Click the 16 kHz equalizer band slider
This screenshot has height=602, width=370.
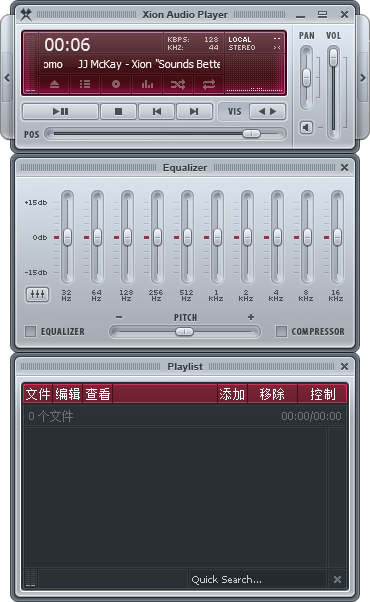pos(337,237)
